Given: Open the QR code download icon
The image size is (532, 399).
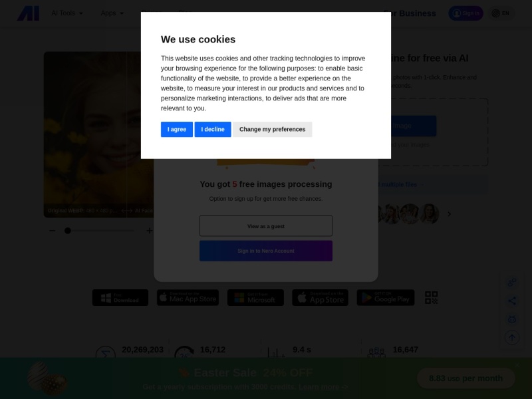Looking at the screenshot, I should pyautogui.click(x=432, y=297).
